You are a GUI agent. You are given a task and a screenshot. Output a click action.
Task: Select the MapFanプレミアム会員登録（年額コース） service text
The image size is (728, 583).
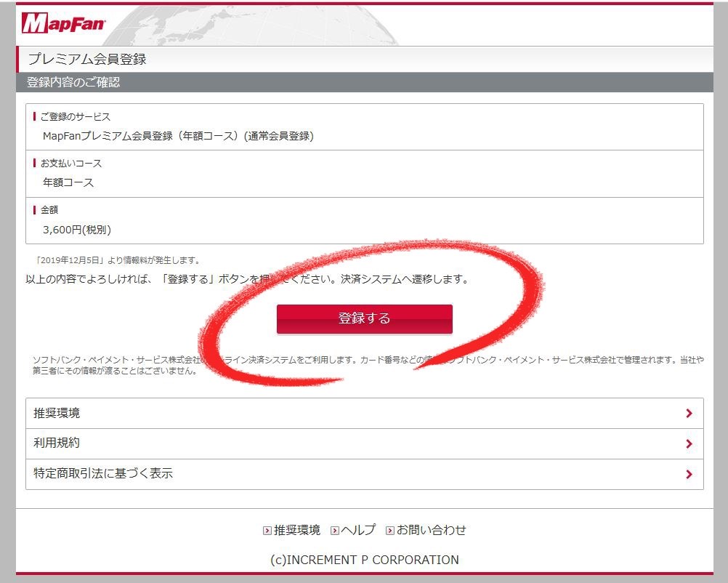click(178, 136)
